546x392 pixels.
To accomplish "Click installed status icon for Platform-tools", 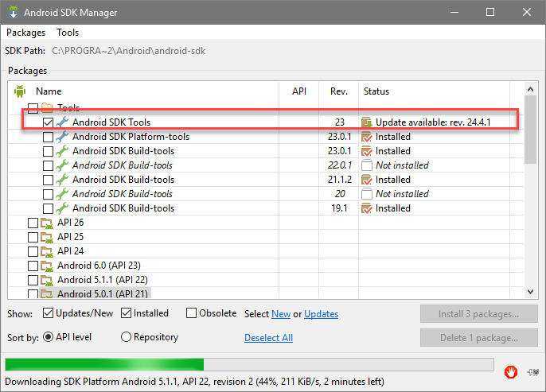I will click(x=367, y=137).
